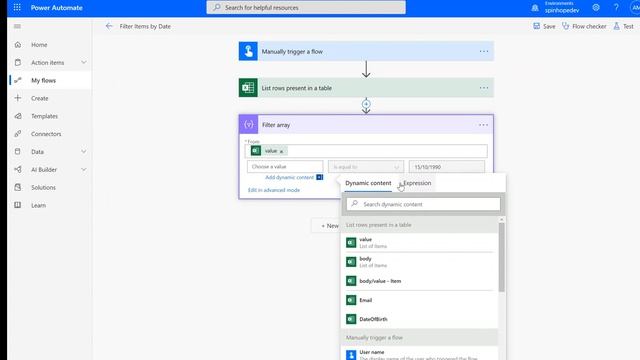Run the Flow checker

[x=584, y=26]
